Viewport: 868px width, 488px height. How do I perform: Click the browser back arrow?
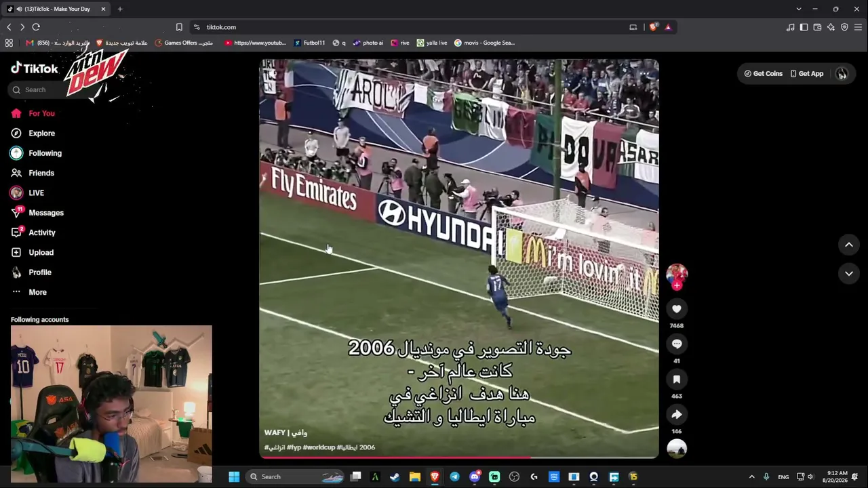pos(9,27)
